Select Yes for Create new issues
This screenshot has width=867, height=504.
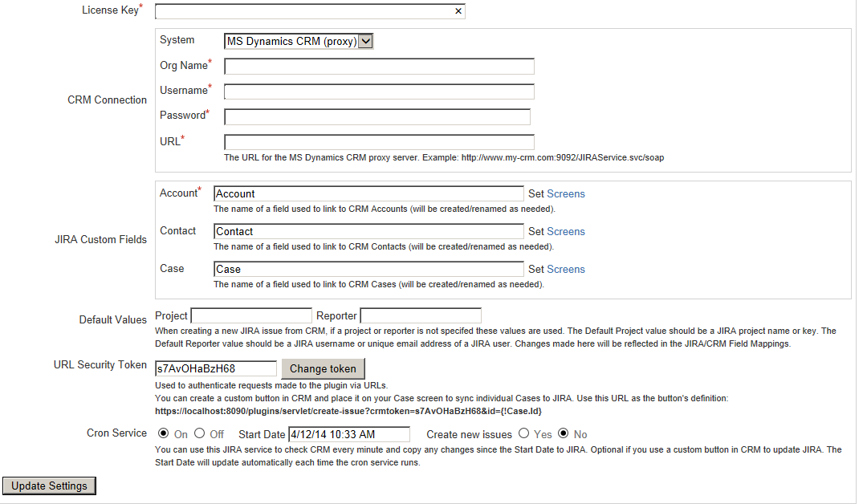pyautogui.click(x=523, y=433)
